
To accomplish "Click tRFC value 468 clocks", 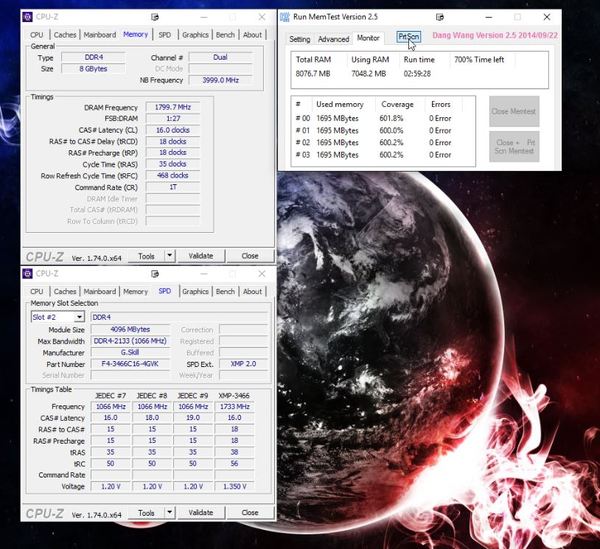I will click(x=173, y=176).
